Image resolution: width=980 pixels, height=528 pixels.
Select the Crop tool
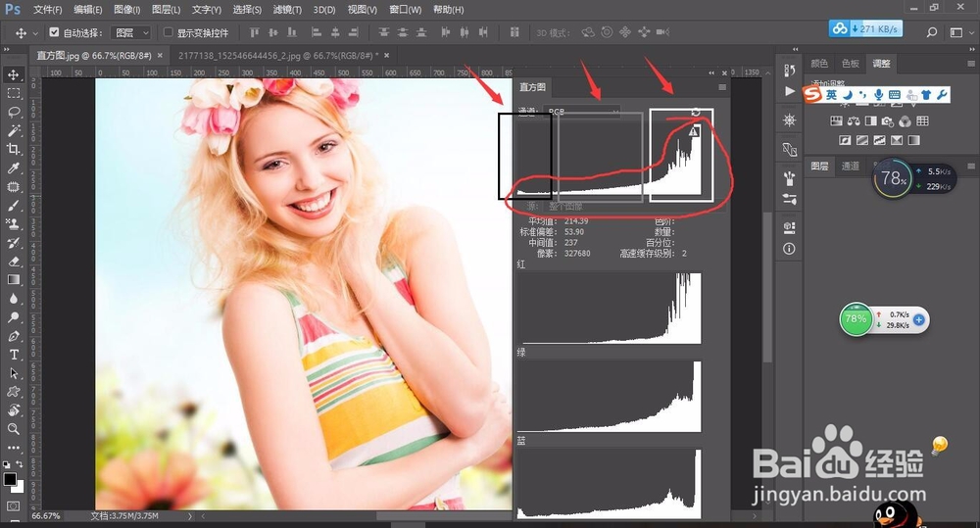pyautogui.click(x=13, y=149)
